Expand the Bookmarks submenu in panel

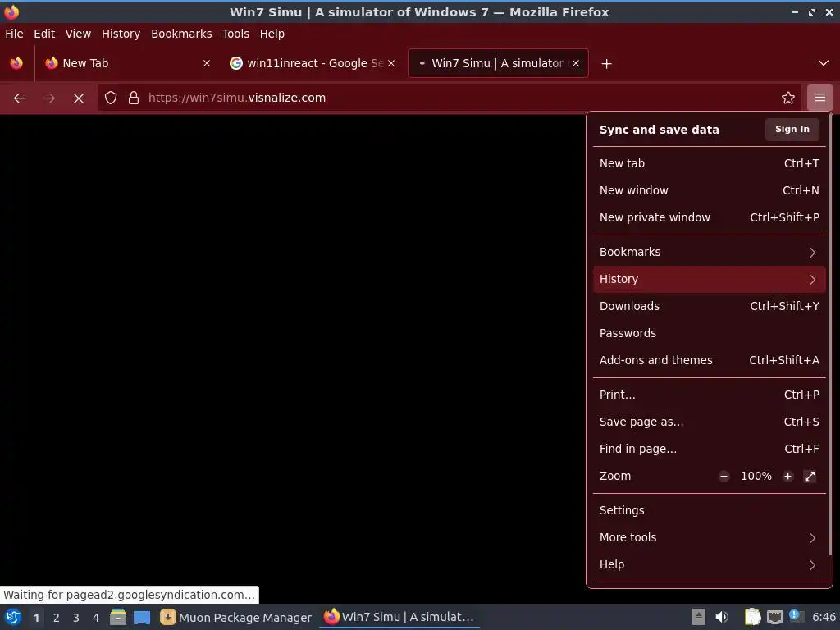tap(710, 252)
